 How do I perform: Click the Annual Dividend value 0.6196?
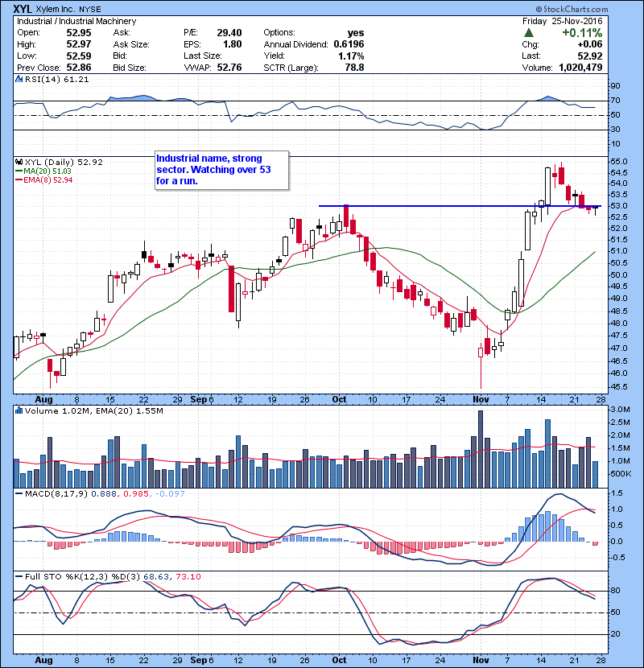(349, 44)
